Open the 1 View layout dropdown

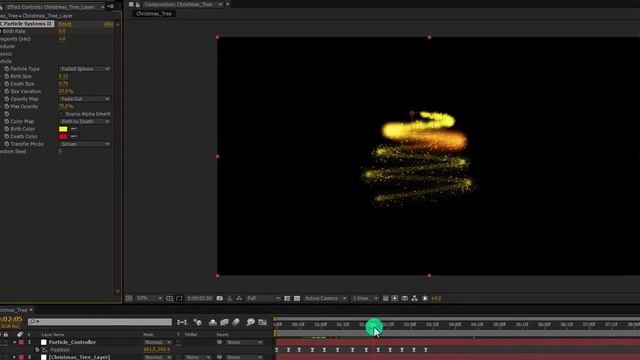click(x=365, y=299)
